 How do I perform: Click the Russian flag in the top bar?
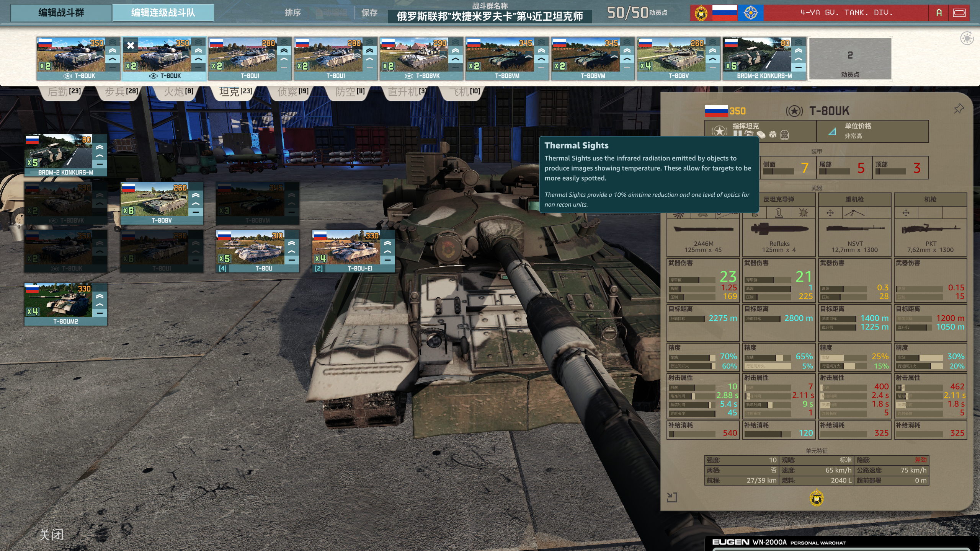724,13
